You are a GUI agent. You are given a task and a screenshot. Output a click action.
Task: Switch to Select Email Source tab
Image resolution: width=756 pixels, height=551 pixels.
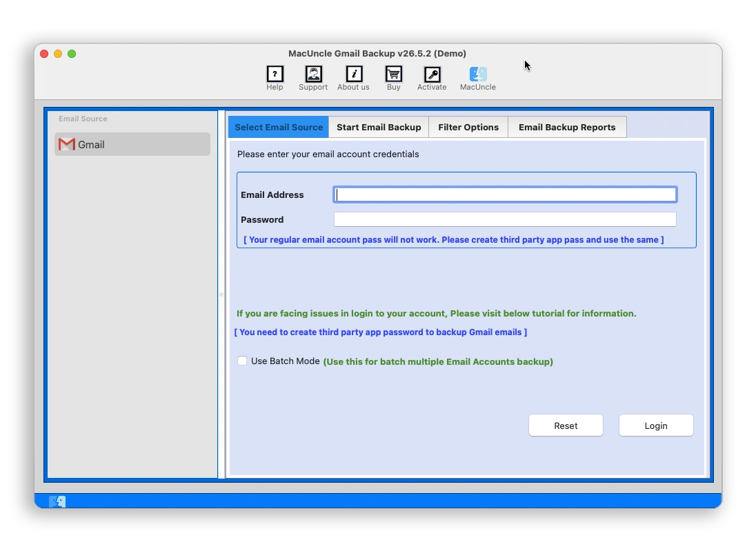tap(279, 127)
